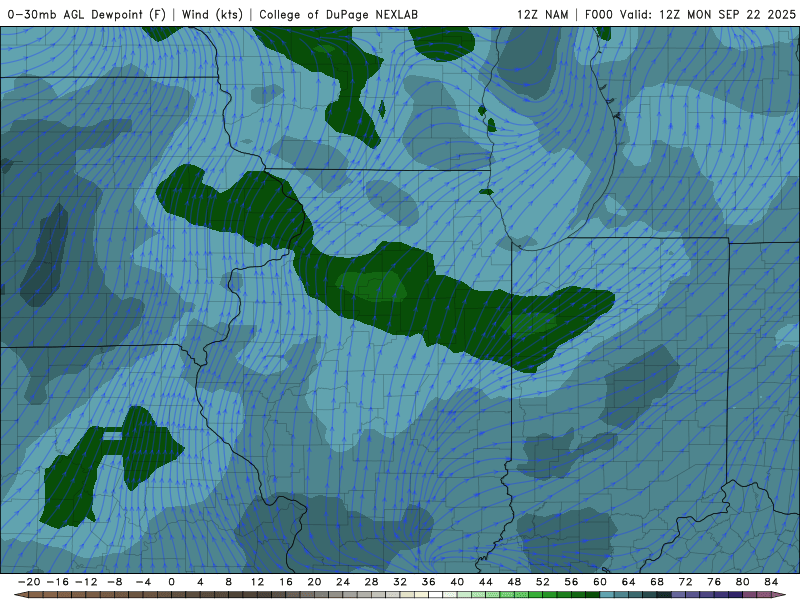Click the 52 value on the color scale

543,582
